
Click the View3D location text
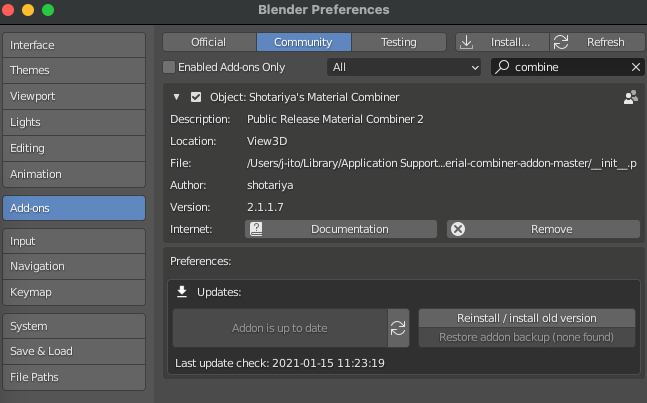click(267, 141)
